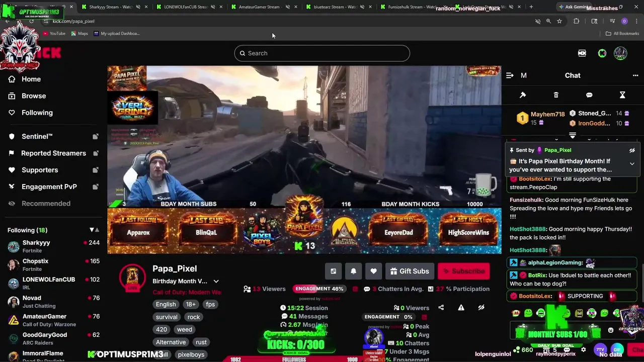Image resolution: width=644 pixels, height=362 pixels.
Task: Bookmark page with the star icon in address bar
Action: (x=559, y=21)
